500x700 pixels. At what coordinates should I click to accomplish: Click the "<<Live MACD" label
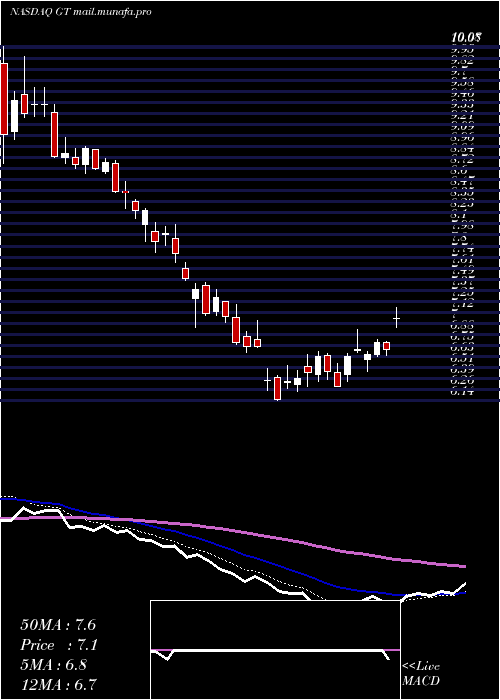pyautogui.click(x=421, y=674)
